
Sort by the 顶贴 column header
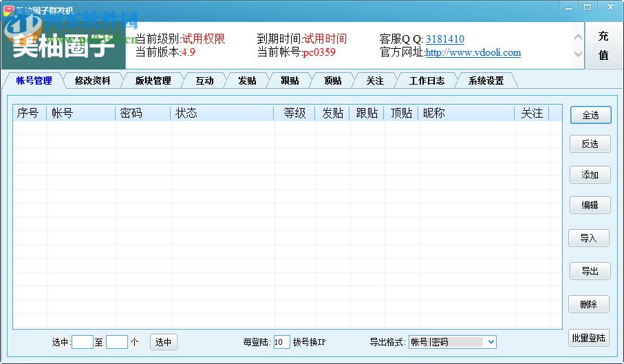401,114
